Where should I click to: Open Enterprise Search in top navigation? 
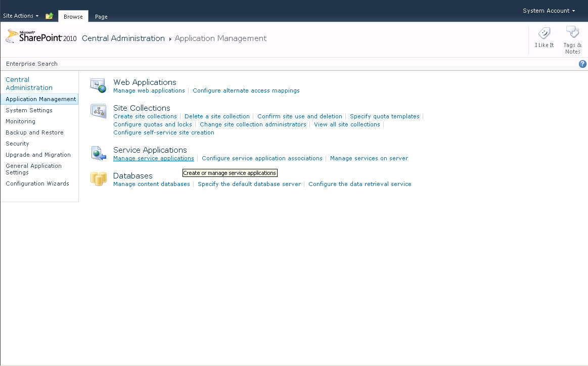pyautogui.click(x=32, y=64)
